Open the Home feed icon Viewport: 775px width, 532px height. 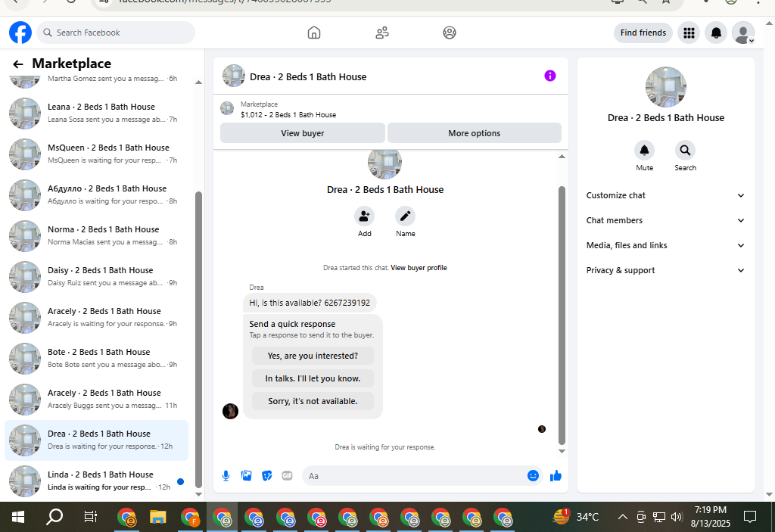(314, 33)
